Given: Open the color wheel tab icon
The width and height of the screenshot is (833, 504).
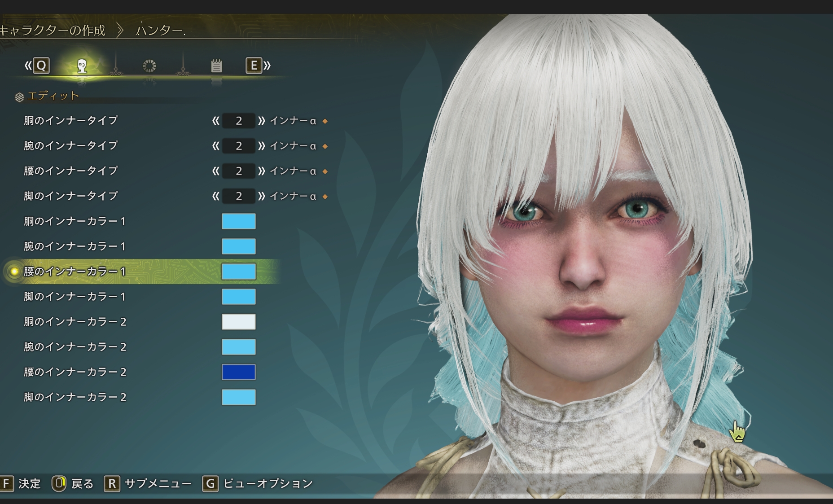Looking at the screenshot, I should [x=149, y=66].
